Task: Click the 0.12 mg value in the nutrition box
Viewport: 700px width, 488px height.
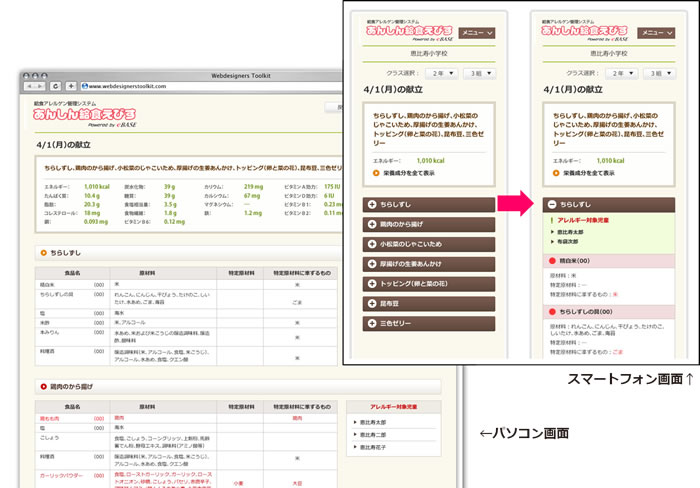Action: 174,221
